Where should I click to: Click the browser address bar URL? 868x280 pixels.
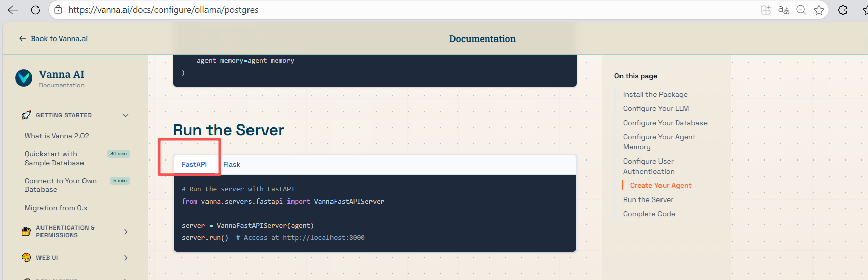(163, 10)
